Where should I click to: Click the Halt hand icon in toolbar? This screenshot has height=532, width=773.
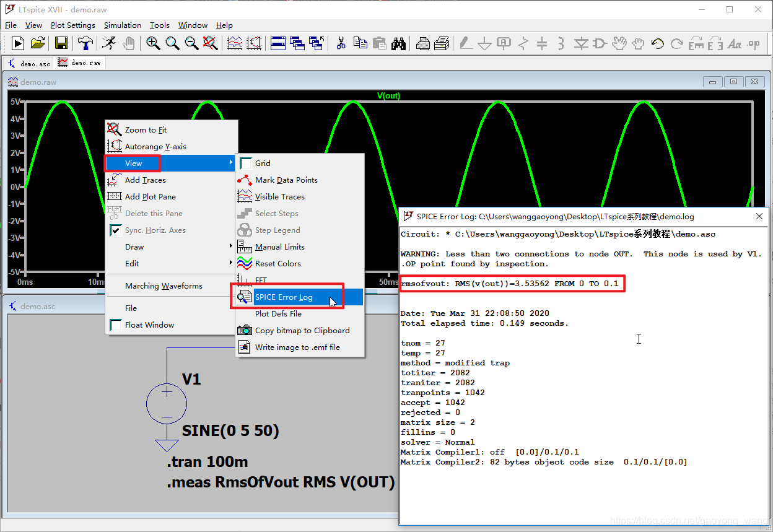tap(128, 43)
